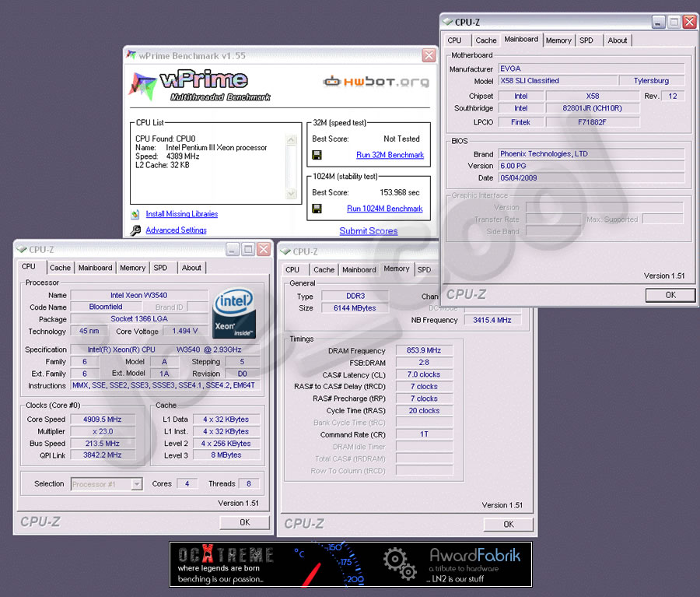
Task: Switch to About tab in Mainboard window
Action: pos(618,40)
